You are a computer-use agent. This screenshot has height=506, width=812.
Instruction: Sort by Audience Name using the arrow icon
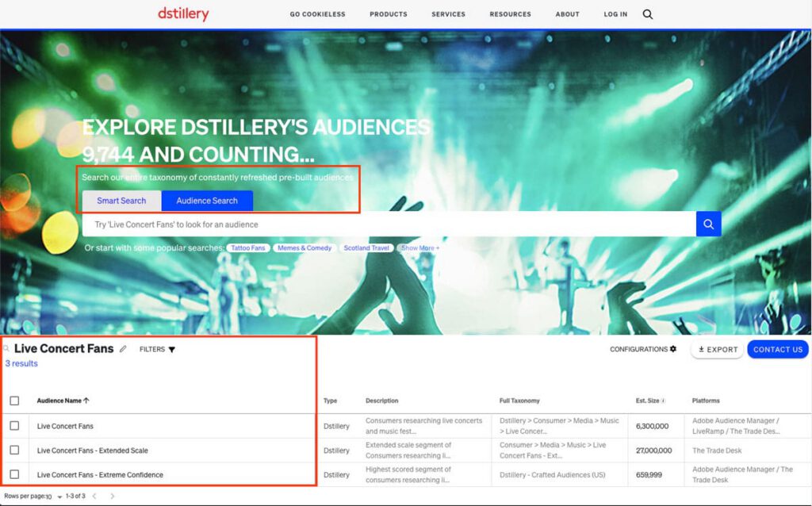pos(86,401)
